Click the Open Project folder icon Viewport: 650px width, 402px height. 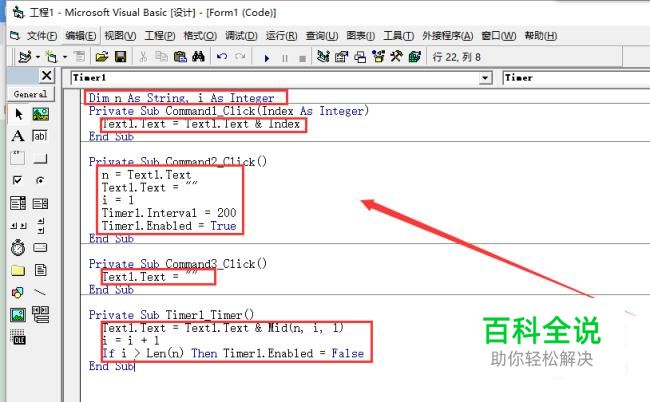[x=102, y=56]
